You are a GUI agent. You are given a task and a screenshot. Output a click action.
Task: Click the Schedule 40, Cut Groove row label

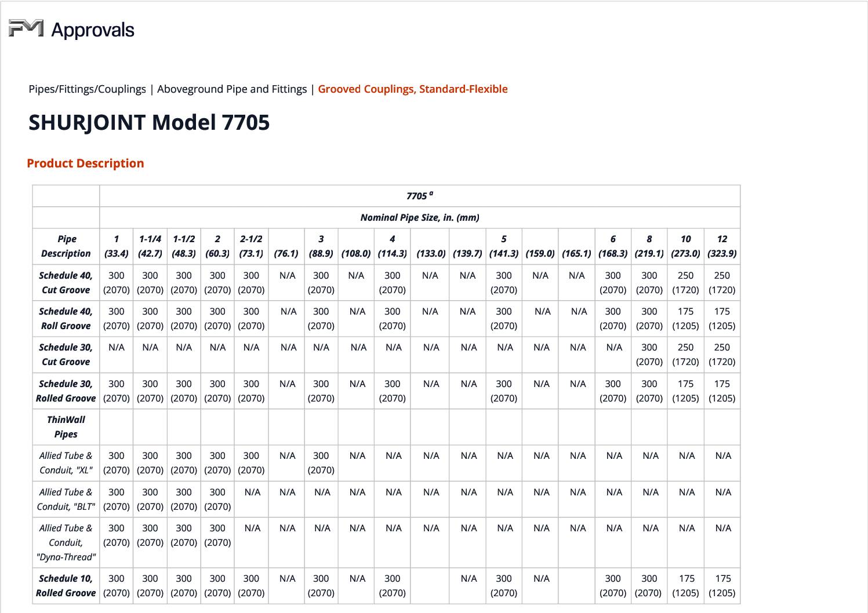coord(66,283)
